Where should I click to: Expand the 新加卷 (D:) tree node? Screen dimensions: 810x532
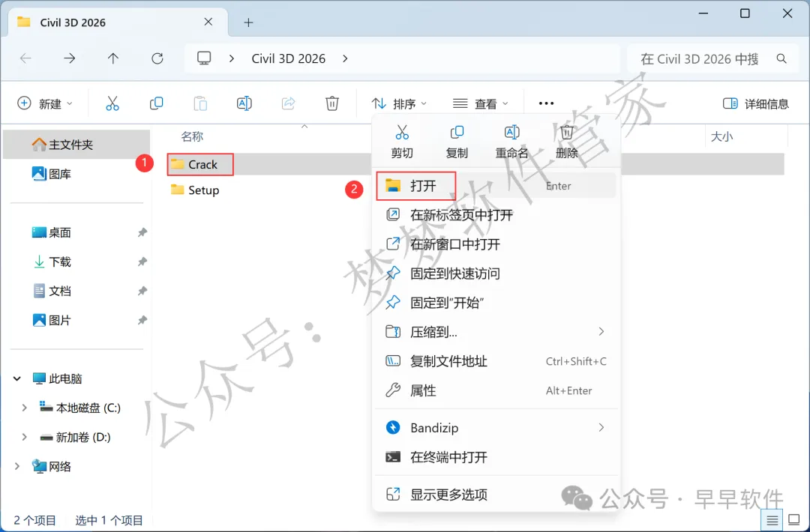[x=24, y=438]
